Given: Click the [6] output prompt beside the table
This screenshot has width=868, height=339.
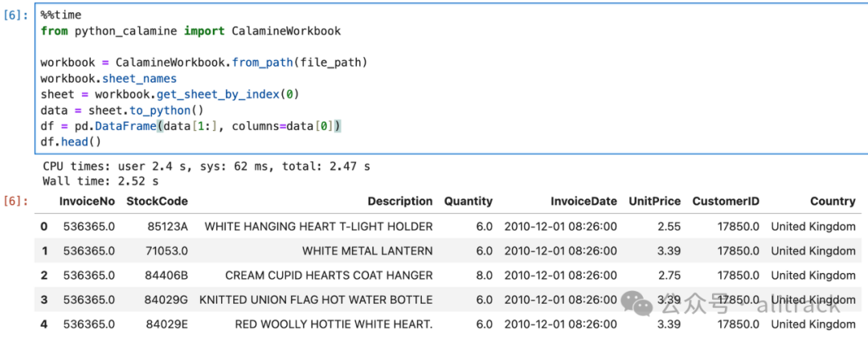Looking at the screenshot, I should point(16,201).
